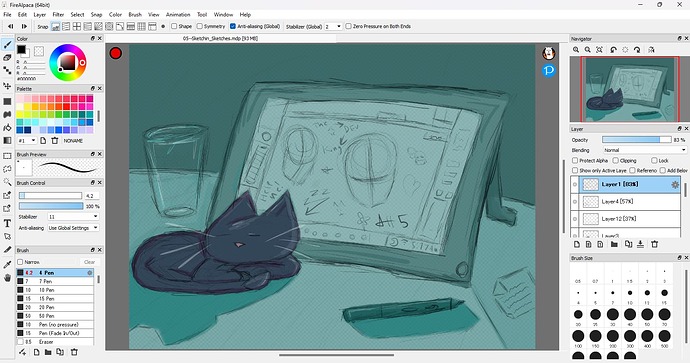This screenshot has width=690, height=363.
Task: Select the Brush tool in left toolbar
Action: coord(7,44)
